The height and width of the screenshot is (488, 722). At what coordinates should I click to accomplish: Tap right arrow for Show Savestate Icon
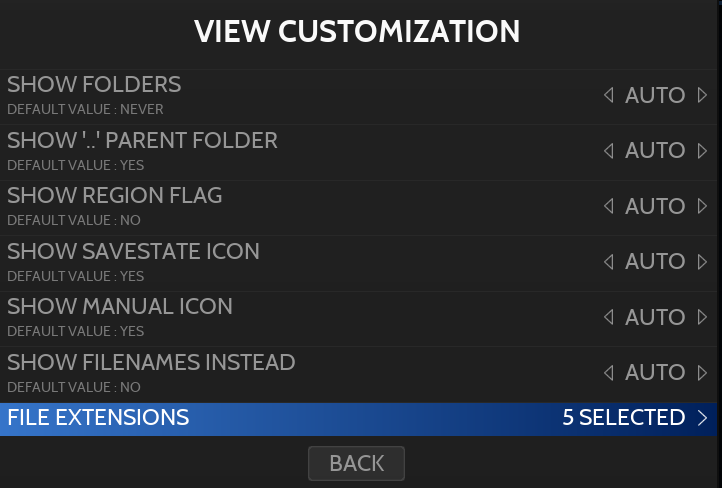tap(702, 262)
